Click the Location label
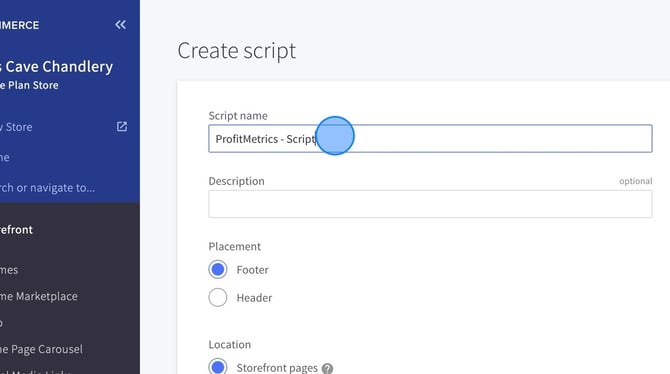This screenshot has width=670, height=374. (229, 345)
